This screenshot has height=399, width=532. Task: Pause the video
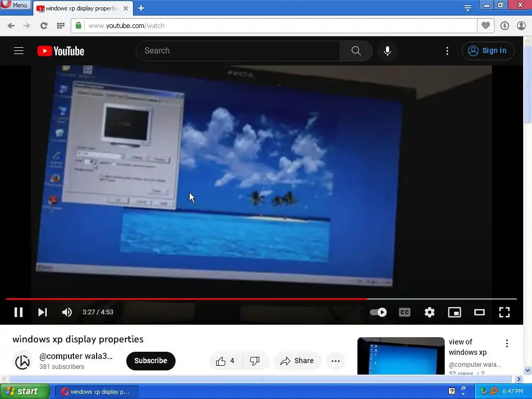click(x=19, y=312)
